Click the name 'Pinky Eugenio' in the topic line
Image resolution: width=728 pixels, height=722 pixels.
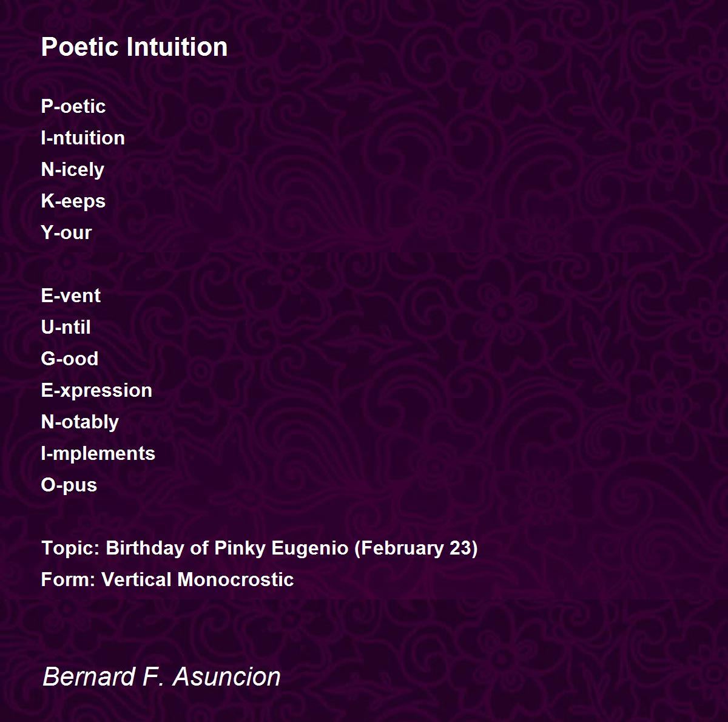tap(281, 548)
